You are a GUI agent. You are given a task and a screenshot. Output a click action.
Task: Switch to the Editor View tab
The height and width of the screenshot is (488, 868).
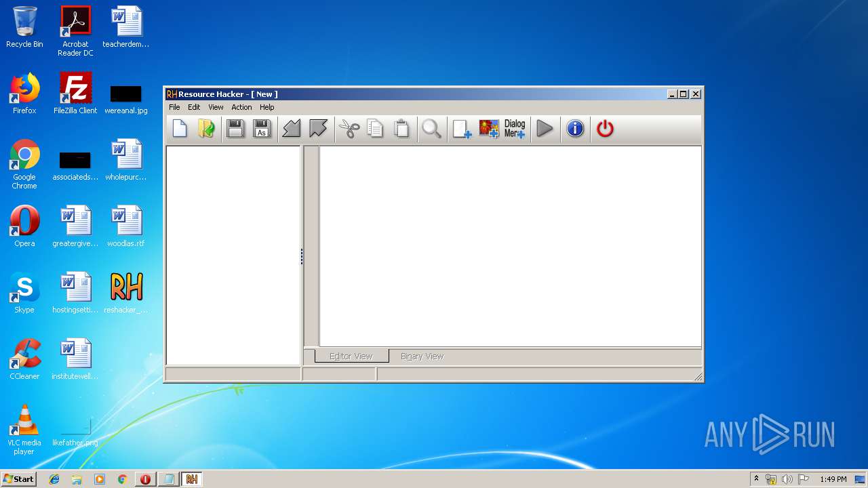pyautogui.click(x=351, y=356)
